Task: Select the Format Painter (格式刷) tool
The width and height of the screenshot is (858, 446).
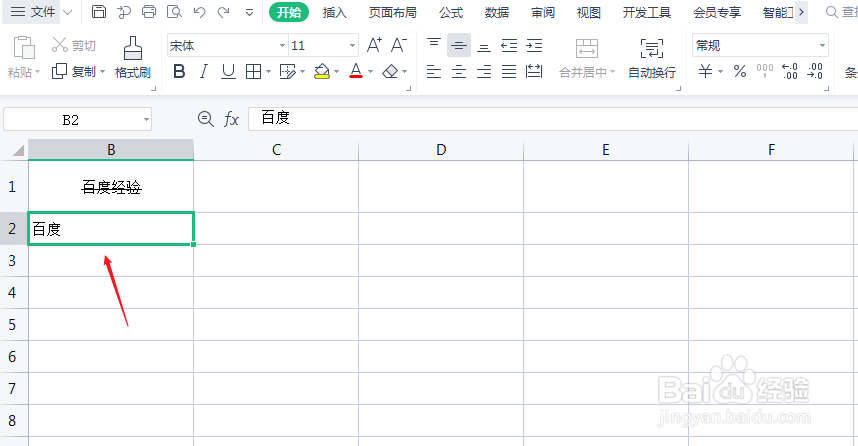Action: pos(133,57)
